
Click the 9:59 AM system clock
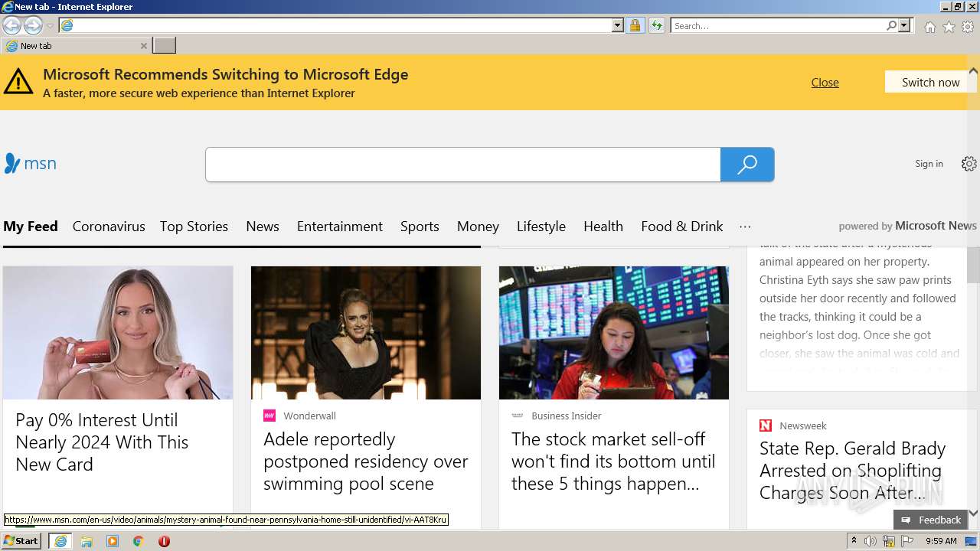tap(941, 541)
